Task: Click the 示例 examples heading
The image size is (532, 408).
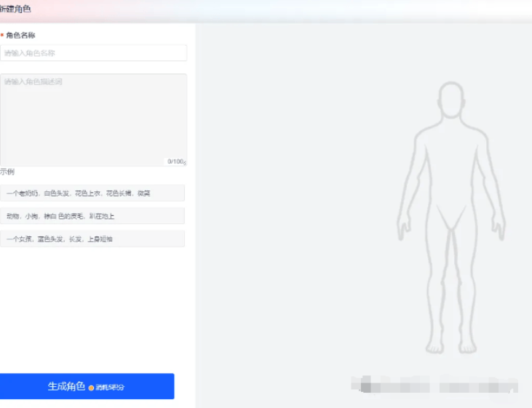Action: coord(7,172)
